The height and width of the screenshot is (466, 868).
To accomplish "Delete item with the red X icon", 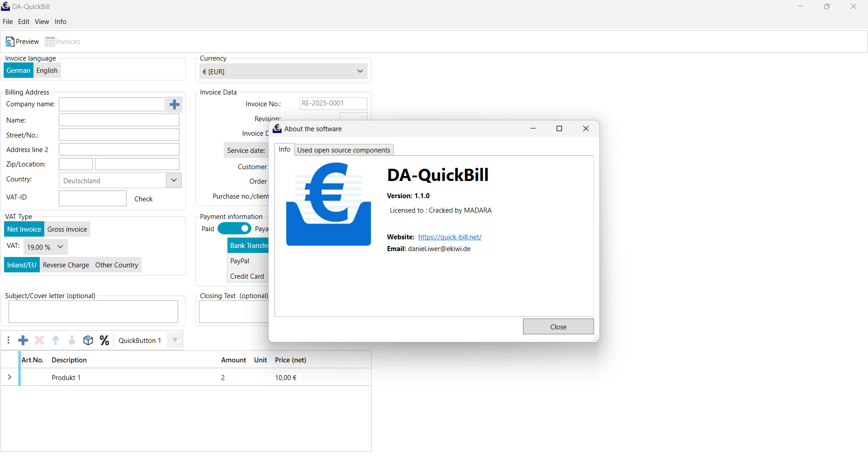I will click(x=39, y=340).
